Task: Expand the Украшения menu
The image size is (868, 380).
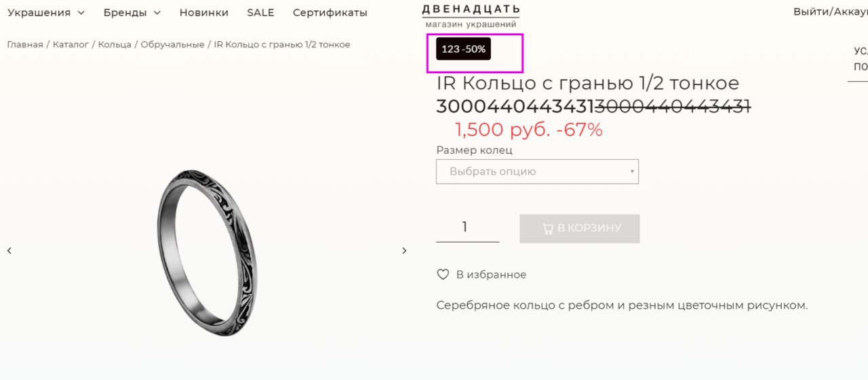Action: tap(46, 13)
